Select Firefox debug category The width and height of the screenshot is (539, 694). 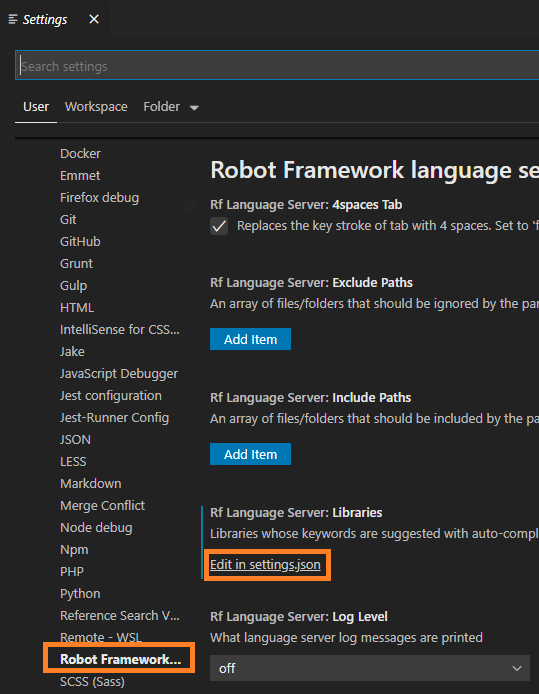[100, 197]
